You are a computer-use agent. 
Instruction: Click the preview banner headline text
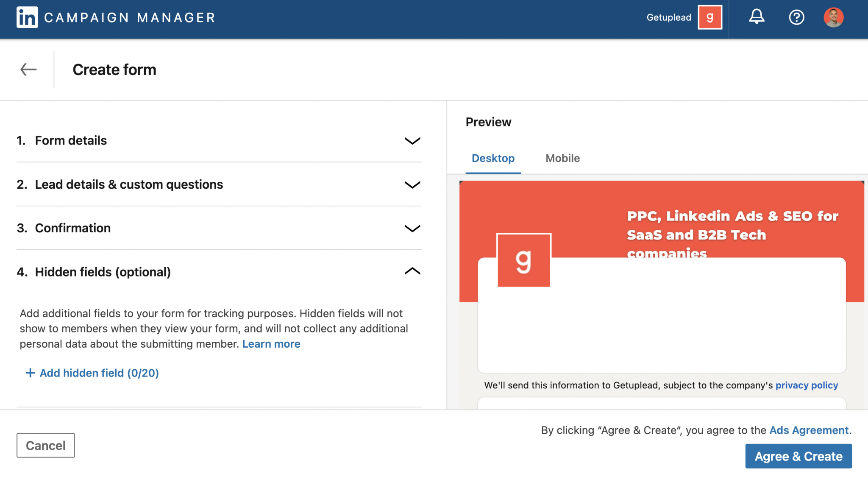[x=732, y=234]
